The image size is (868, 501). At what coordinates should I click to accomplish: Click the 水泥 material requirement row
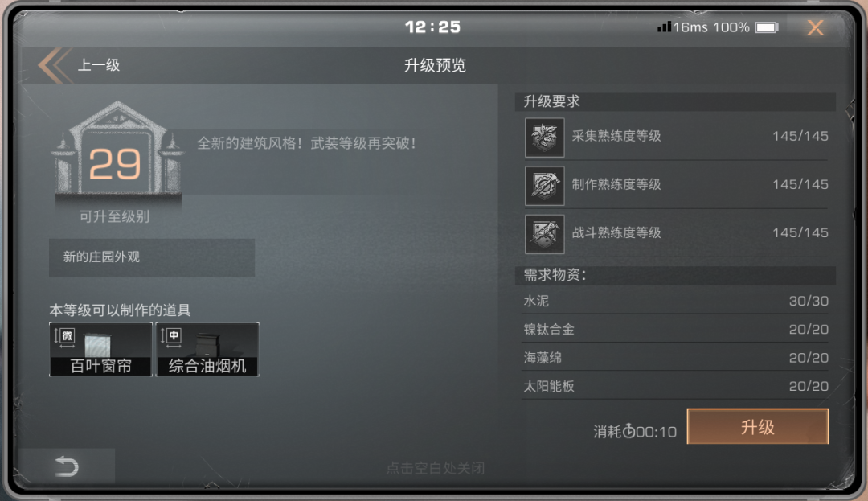(x=675, y=301)
